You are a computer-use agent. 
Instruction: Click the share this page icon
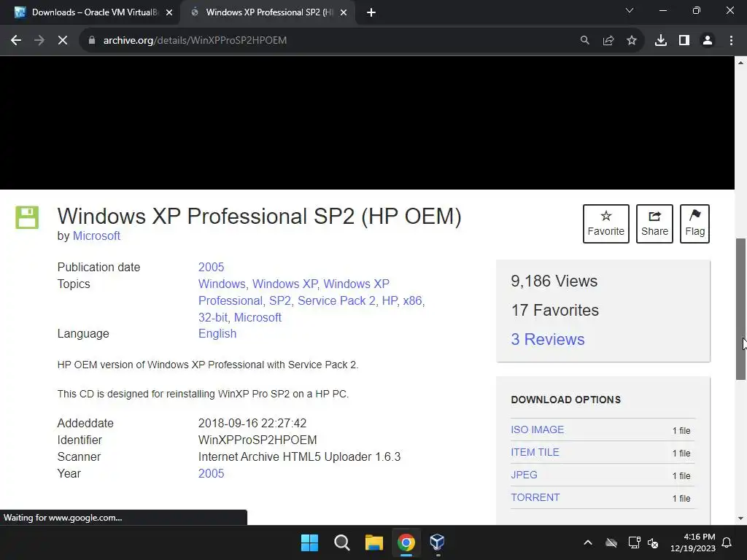(x=608, y=41)
